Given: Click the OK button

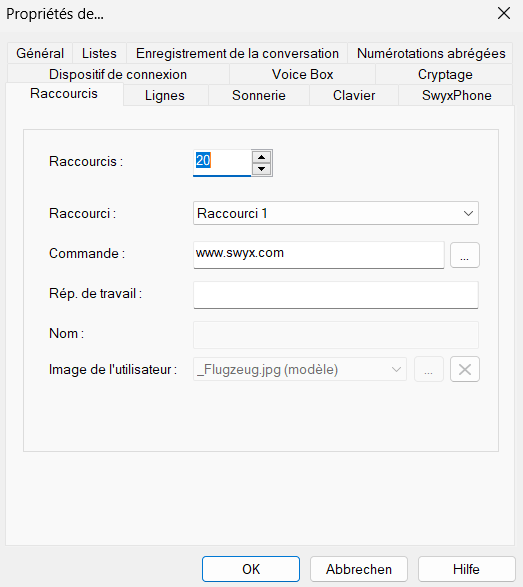Looking at the screenshot, I should click(251, 569).
